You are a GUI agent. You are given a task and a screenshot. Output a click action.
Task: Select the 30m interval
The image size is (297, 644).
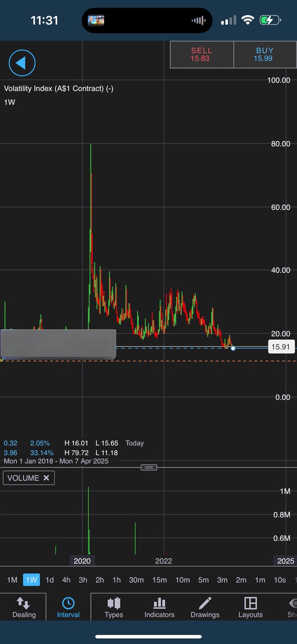click(x=136, y=580)
